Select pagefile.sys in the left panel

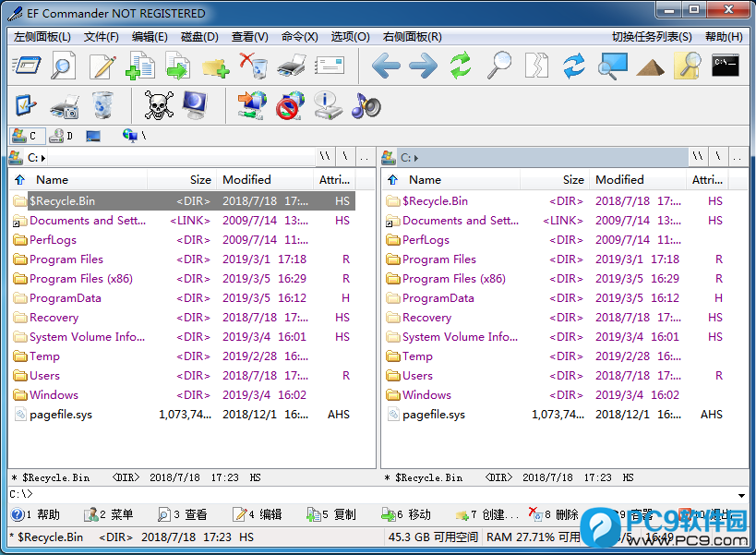coord(61,415)
